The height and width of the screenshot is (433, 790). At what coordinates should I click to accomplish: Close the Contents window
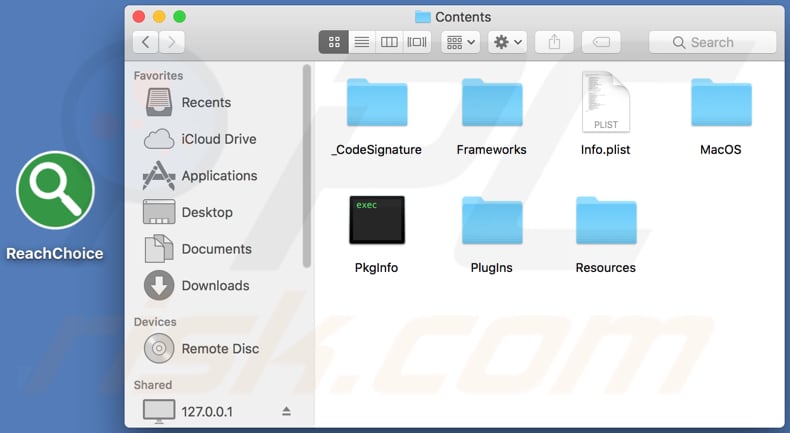point(139,17)
